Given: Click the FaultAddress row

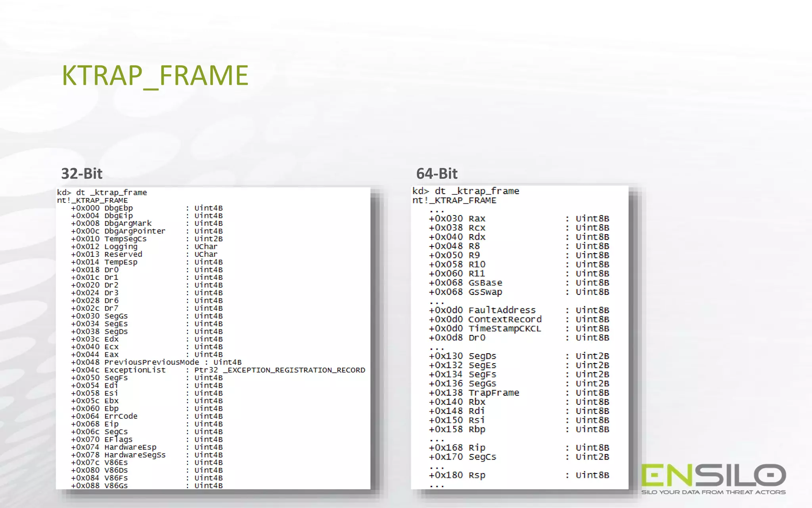Looking at the screenshot, I should point(519,310).
